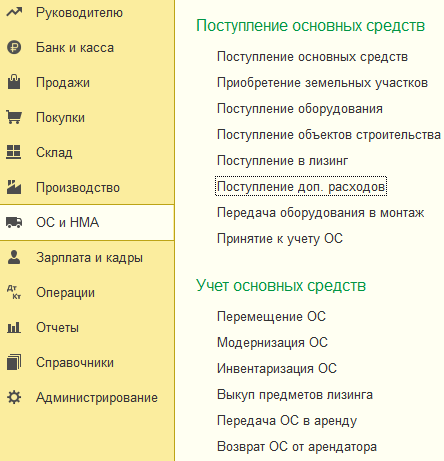Open the Справочники section
This screenshot has height=461, width=444.
[75, 362]
